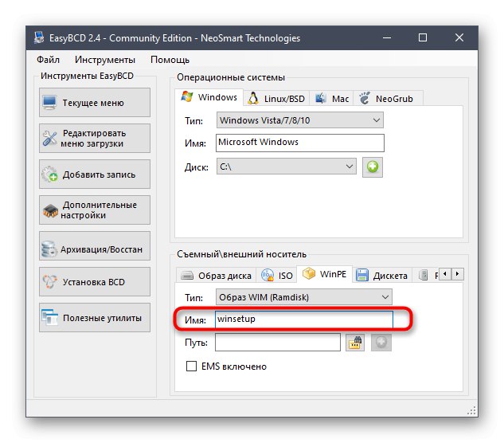The height and width of the screenshot is (443, 504).
Task: Open Установка BCD section
Action: click(95, 281)
